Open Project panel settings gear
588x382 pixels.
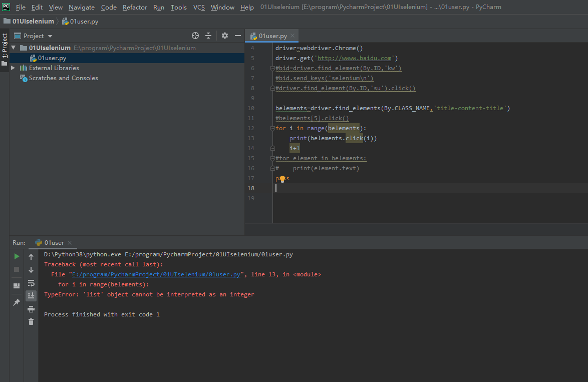click(225, 36)
